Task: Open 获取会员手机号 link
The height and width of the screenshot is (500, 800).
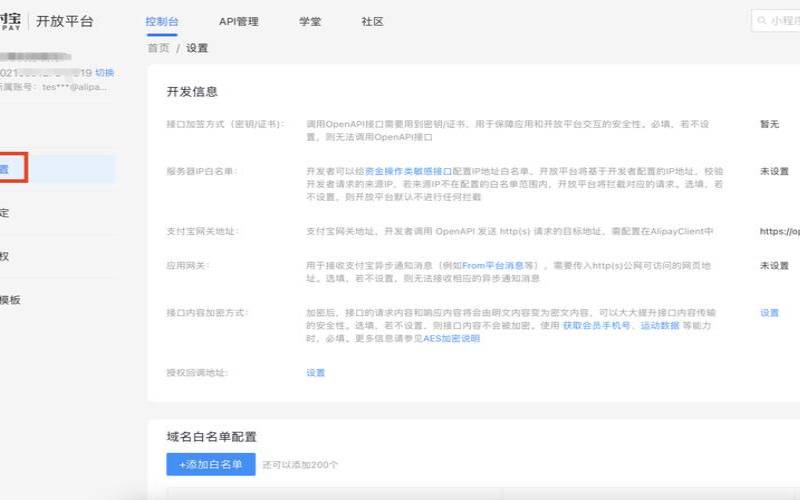Action: tap(596, 325)
